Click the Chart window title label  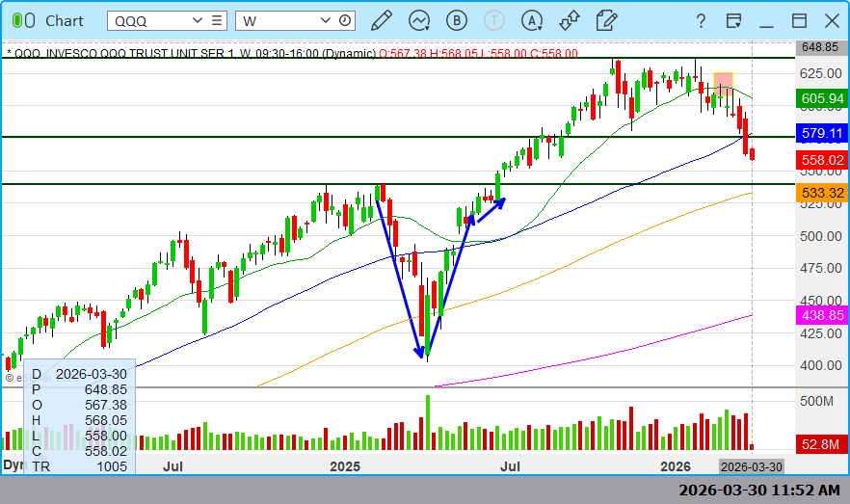[64, 20]
